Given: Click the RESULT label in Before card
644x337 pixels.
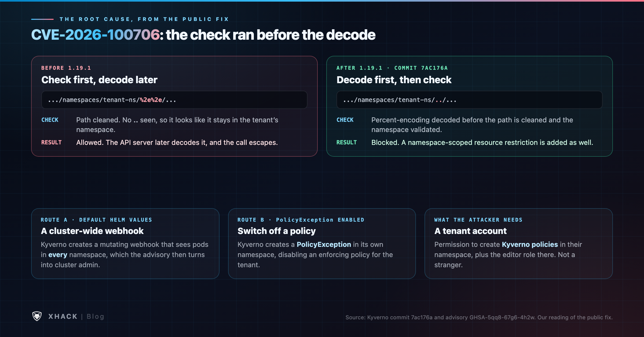Looking at the screenshot, I should pos(52,142).
